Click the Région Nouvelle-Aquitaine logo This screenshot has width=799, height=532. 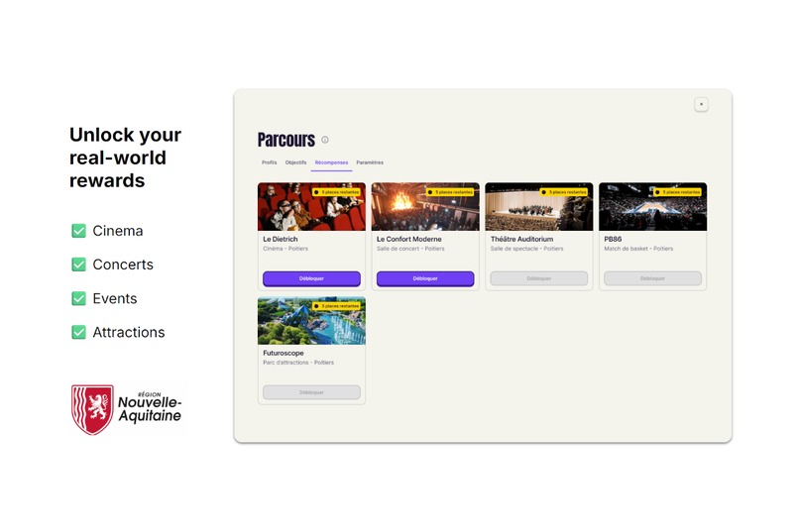[x=126, y=409]
